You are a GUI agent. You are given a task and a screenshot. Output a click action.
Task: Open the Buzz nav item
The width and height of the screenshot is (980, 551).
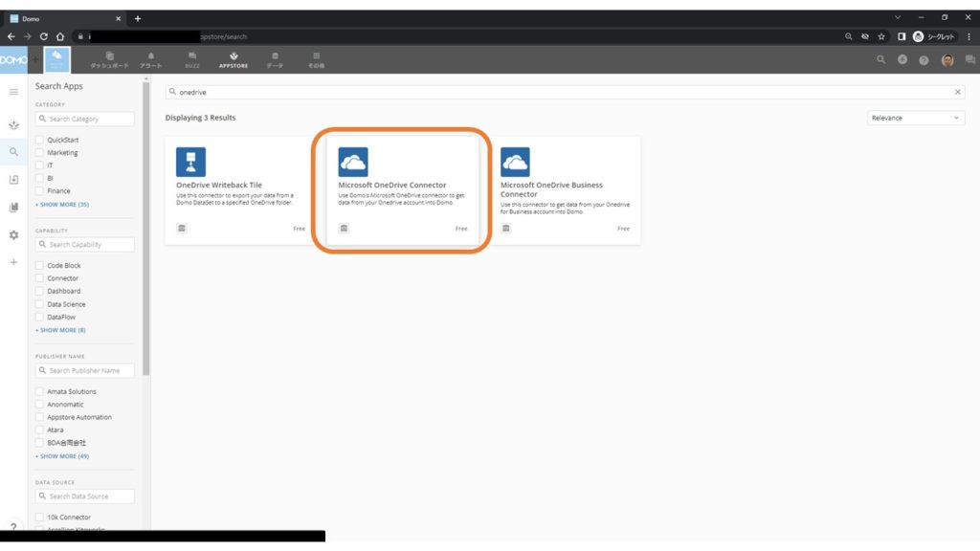click(191, 60)
